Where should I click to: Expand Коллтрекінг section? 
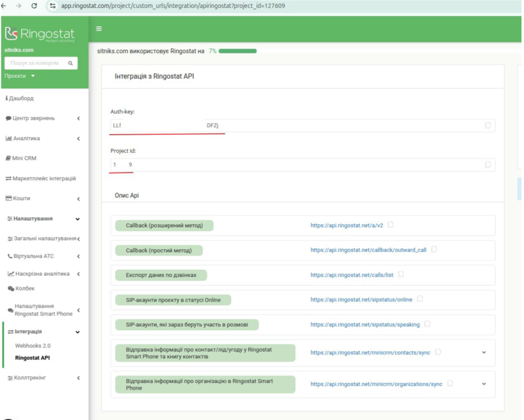point(43,378)
